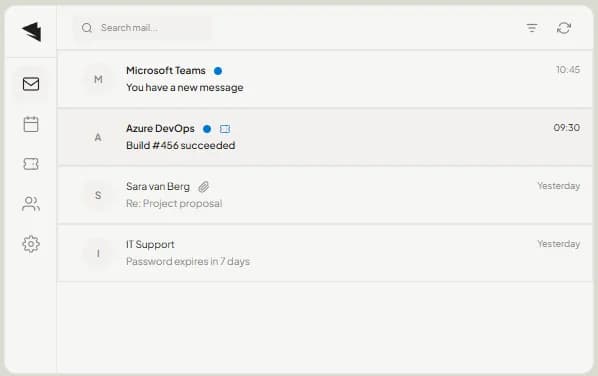Screen dimensions: 598x376
Task: Open 'You have a new message' subject
Action: coord(185,88)
